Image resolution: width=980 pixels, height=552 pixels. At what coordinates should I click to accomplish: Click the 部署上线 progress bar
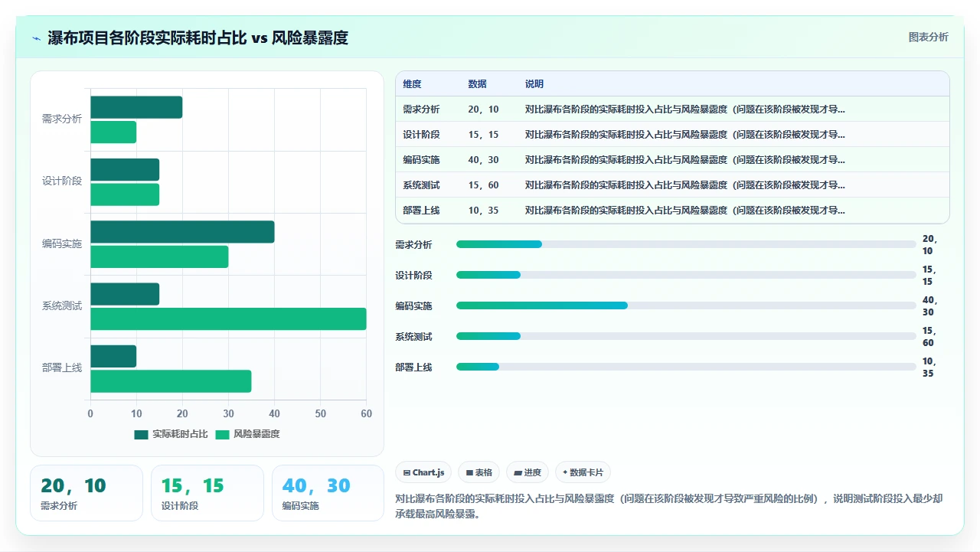[686, 367]
